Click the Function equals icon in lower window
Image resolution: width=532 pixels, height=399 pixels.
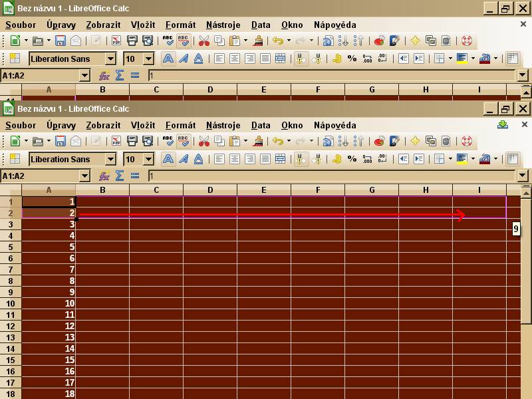pos(135,176)
